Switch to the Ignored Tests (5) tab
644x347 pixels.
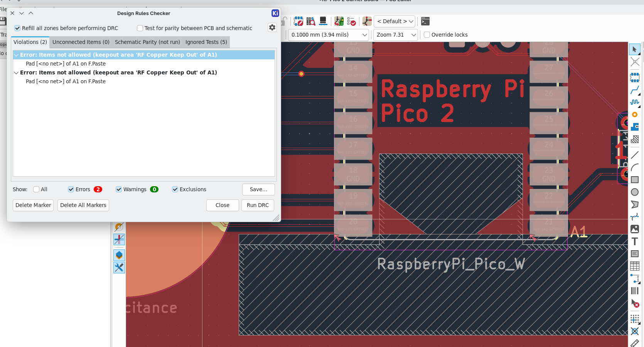(x=206, y=42)
